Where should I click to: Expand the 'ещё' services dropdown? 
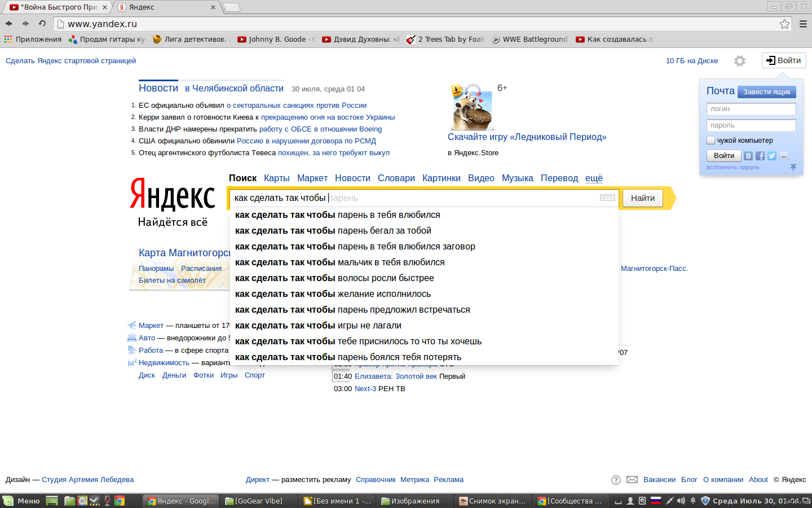[x=594, y=178]
